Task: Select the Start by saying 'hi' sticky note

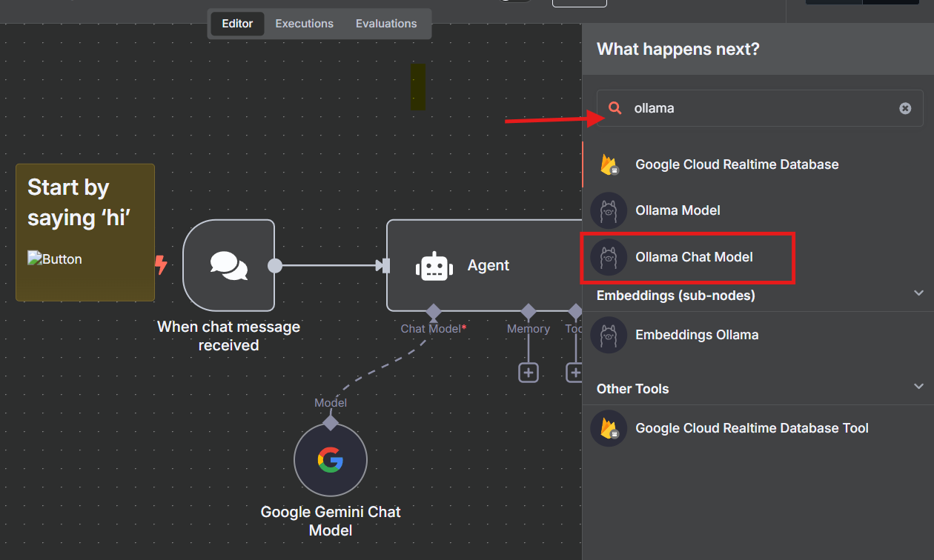Action: point(85,233)
